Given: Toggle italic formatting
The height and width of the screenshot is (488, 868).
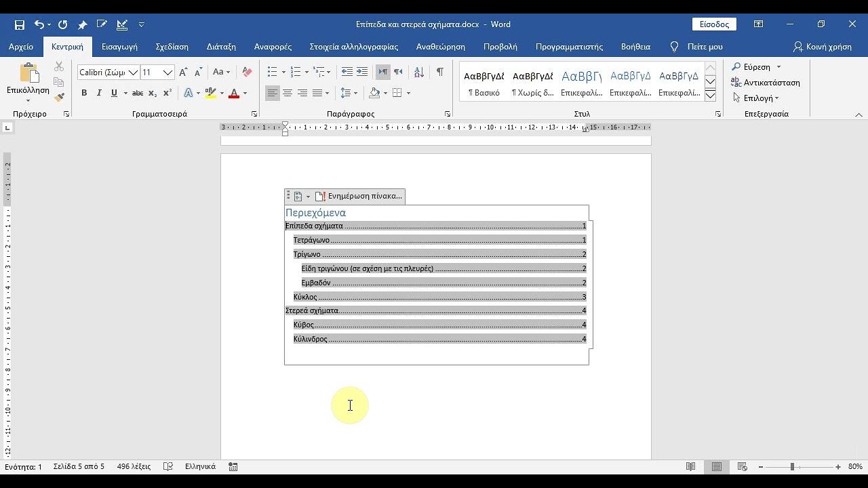Looking at the screenshot, I should click(x=99, y=93).
